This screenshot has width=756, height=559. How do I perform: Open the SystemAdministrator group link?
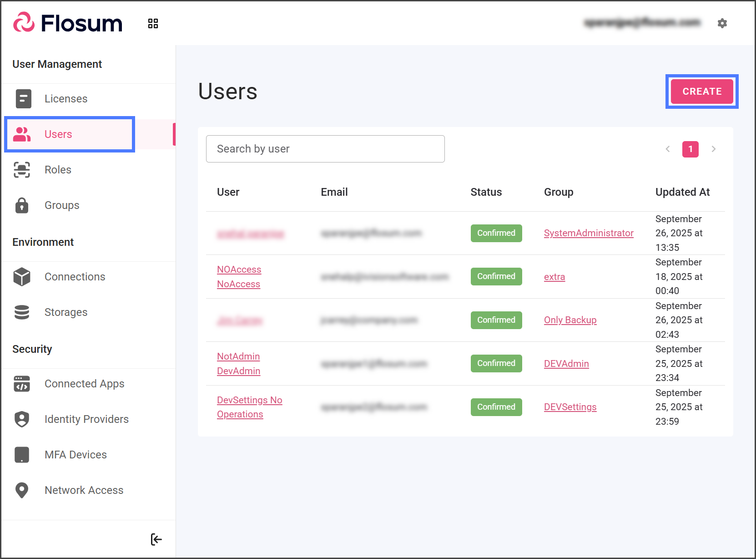tap(588, 233)
